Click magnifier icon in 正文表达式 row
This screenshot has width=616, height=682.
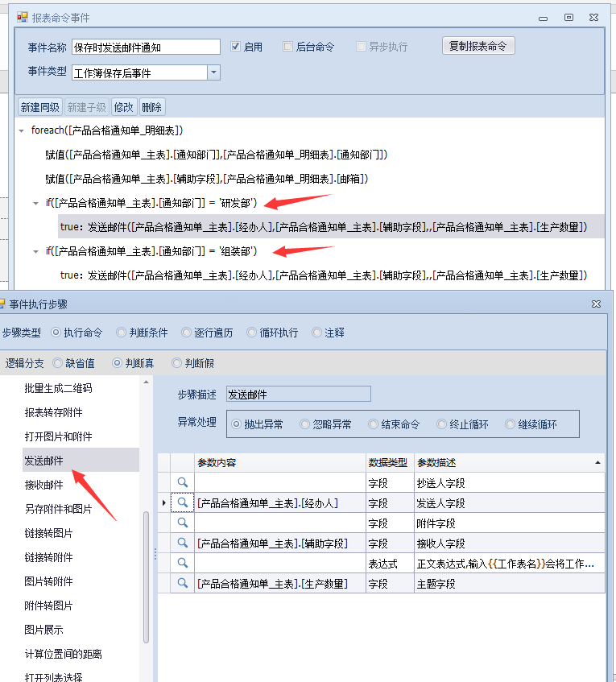tap(183, 563)
